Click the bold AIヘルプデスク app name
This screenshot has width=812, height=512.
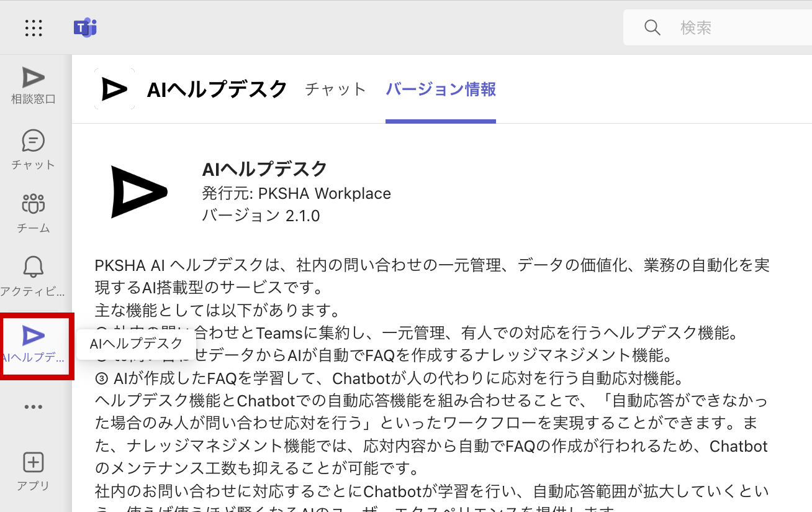[x=265, y=168]
